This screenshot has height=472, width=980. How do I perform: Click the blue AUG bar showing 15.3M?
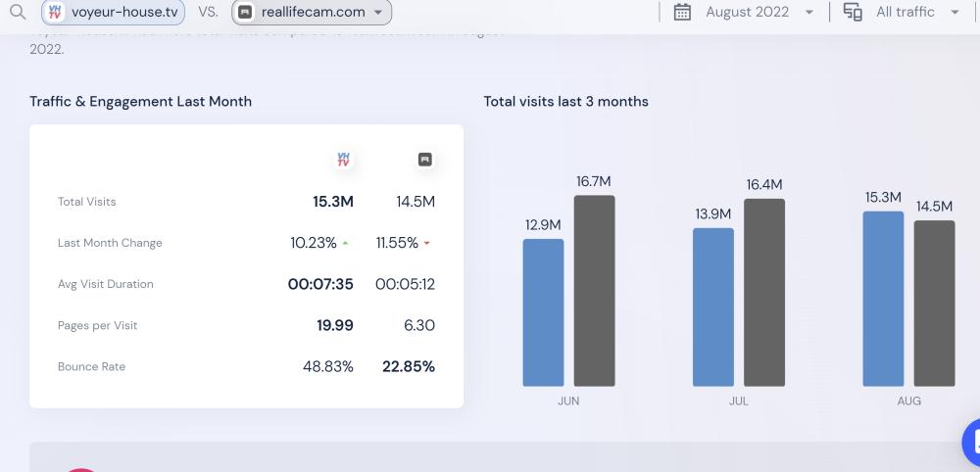point(883,299)
